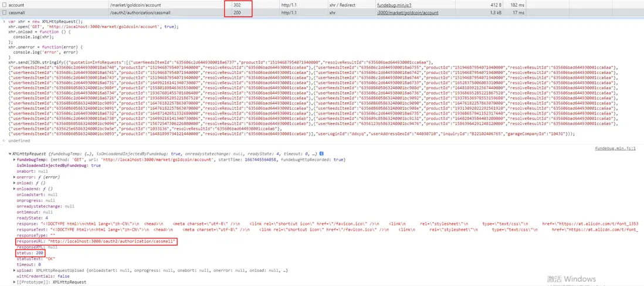Screen dimensions: 644x286
Task: Expand the upload XMLHttpRequestUpload property
Action: [15, 270]
